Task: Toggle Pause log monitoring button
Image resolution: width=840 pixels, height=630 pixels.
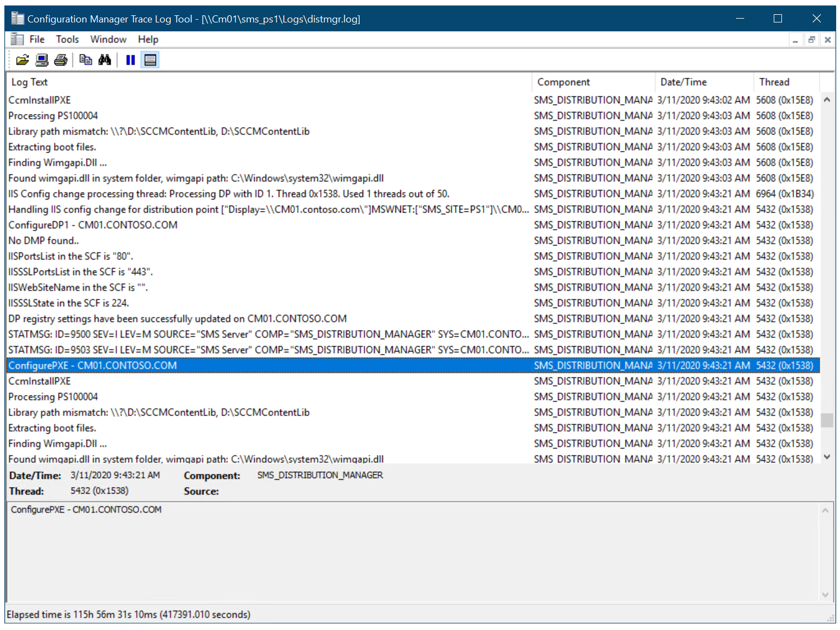Action: 130,60
